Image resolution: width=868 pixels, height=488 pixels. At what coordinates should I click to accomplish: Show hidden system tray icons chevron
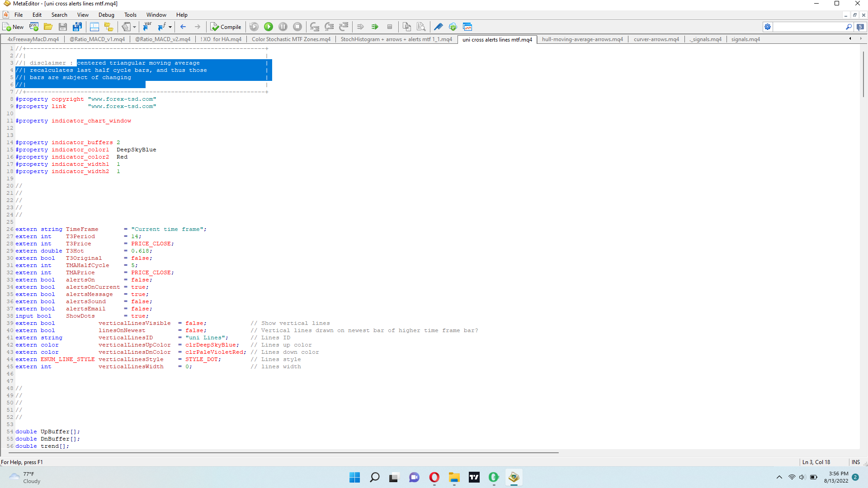(779, 477)
